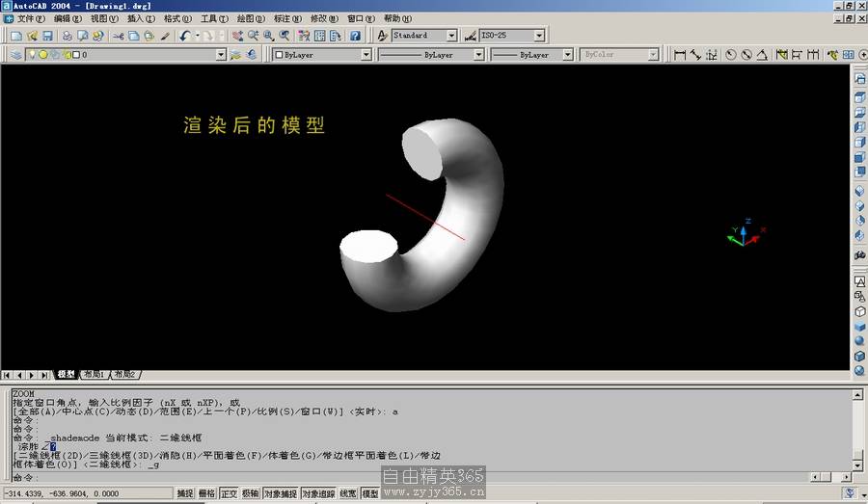Select the Angular Dimension tool
The image size is (868, 504).
pos(762,54)
